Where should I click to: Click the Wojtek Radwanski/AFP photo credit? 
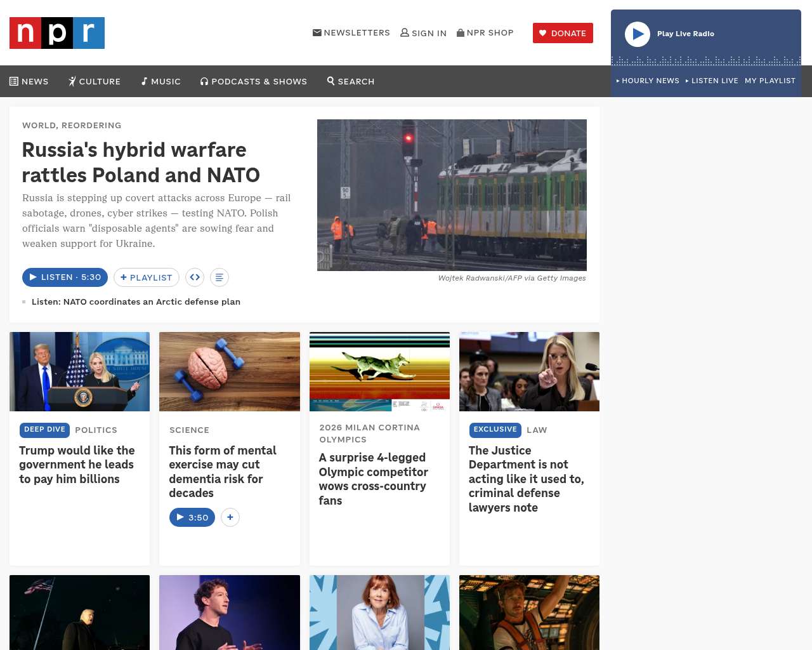(x=512, y=278)
